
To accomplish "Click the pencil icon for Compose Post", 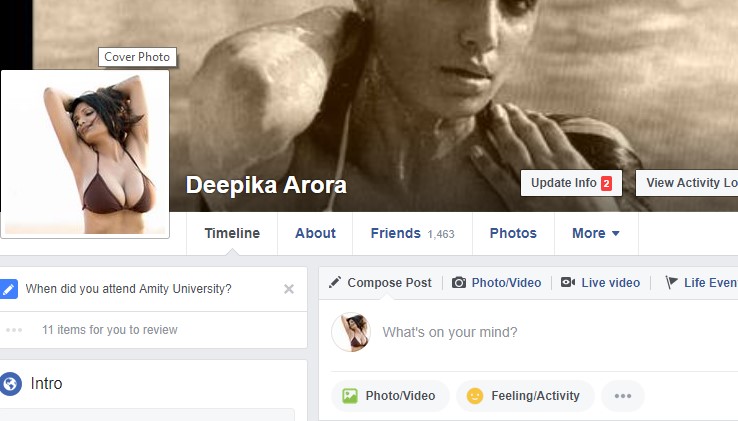I will coord(335,282).
